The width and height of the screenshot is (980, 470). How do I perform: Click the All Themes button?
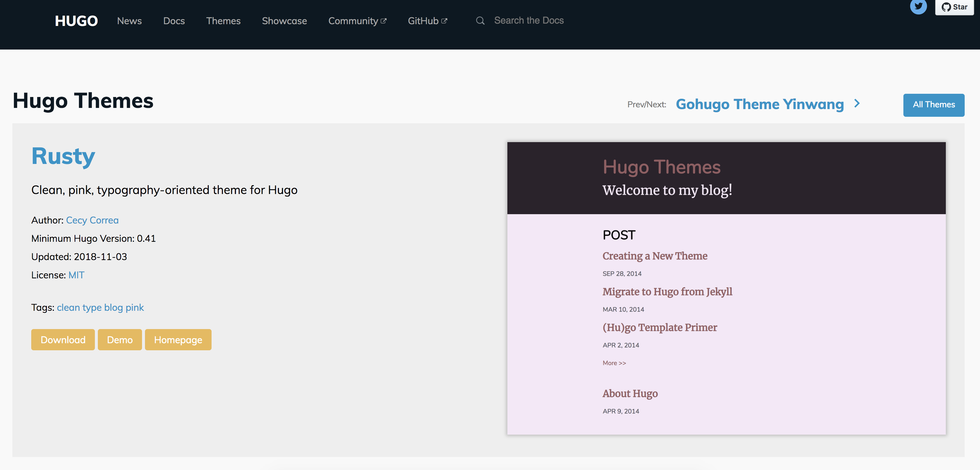933,105
